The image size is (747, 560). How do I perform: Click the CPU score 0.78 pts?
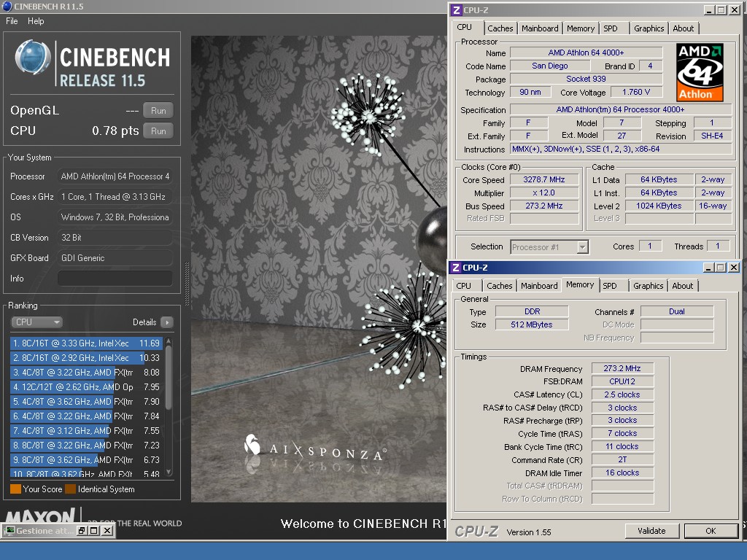click(115, 131)
